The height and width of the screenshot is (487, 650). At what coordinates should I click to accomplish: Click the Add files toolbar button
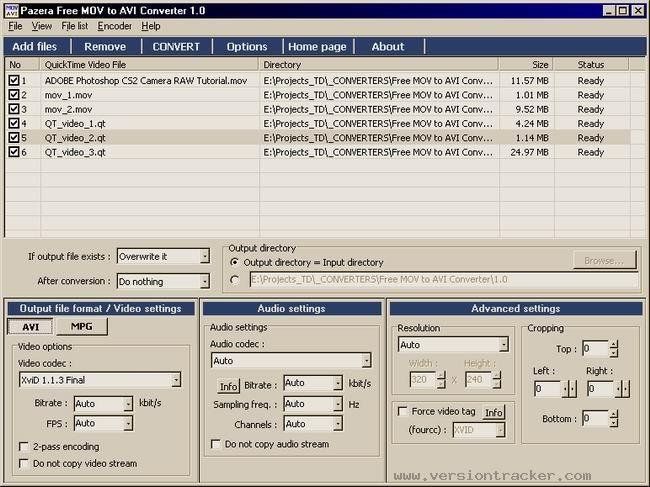pos(34,46)
